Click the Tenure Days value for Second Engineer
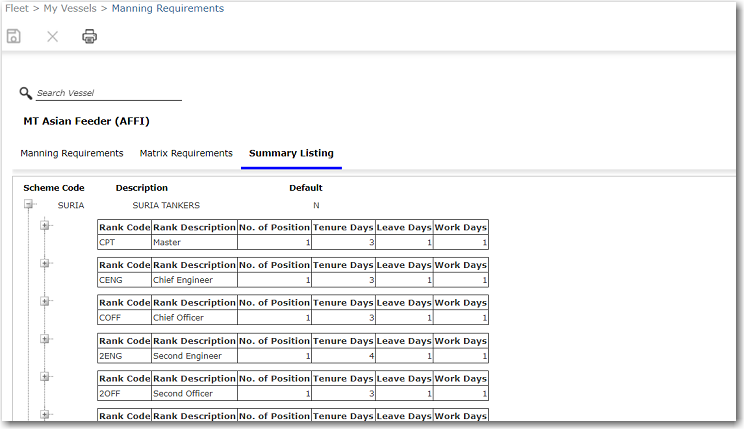 [342, 356]
